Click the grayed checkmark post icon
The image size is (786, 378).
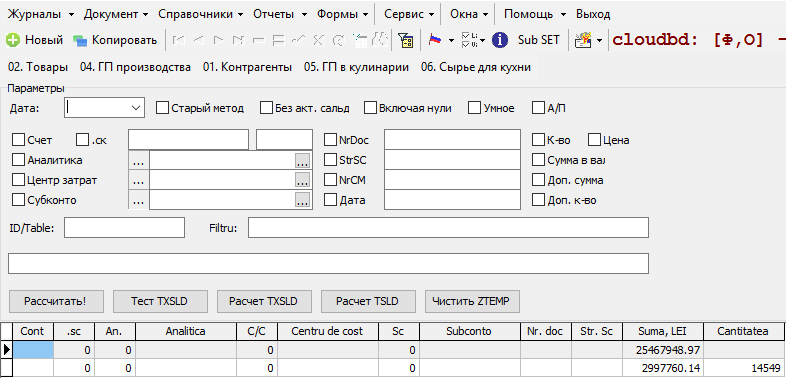point(299,40)
